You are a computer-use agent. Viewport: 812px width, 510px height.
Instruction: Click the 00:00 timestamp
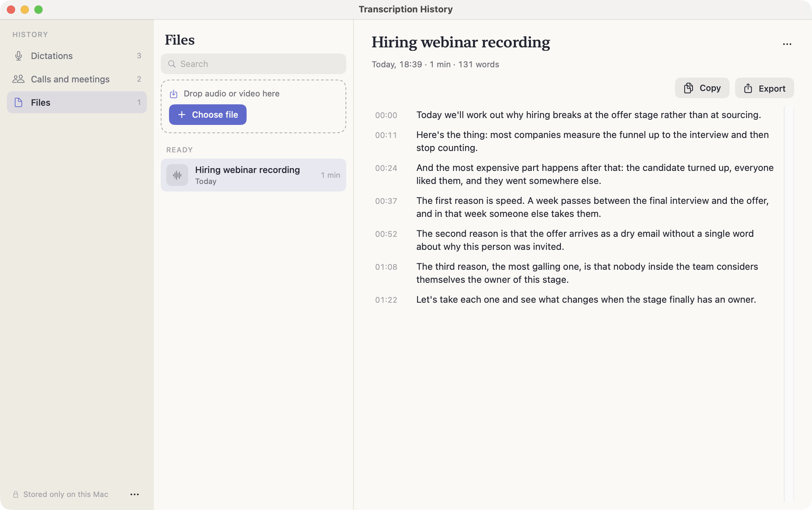coord(386,115)
